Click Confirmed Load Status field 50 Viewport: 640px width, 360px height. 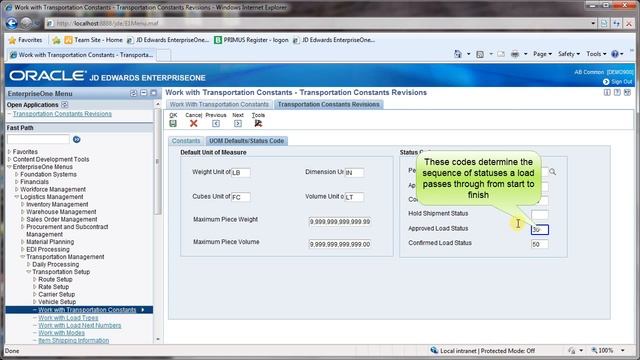pyautogui.click(x=540, y=244)
